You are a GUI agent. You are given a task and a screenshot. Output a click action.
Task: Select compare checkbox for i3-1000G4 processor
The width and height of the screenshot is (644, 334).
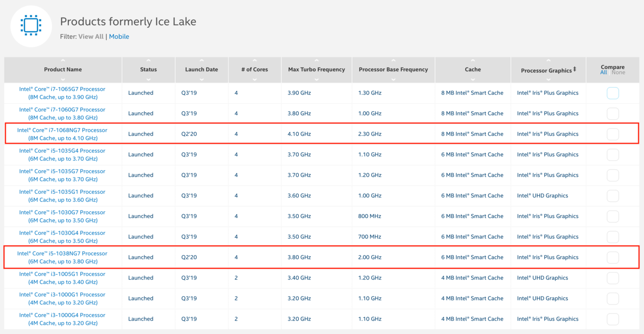tap(613, 319)
